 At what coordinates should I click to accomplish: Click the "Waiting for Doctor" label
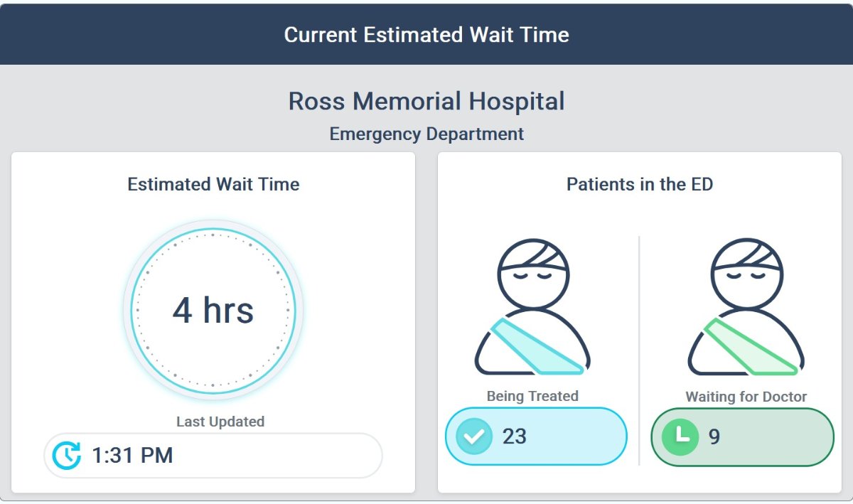tap(746, 397)
